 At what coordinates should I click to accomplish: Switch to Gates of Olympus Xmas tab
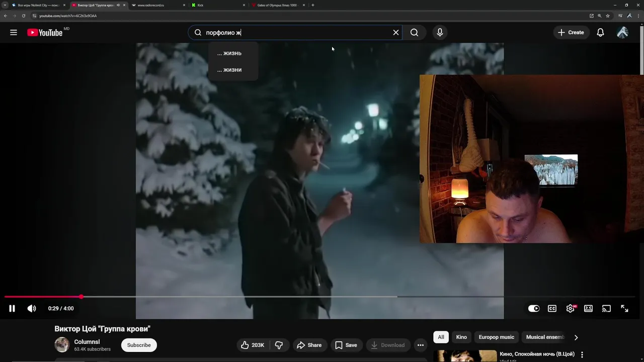(x=278, y=5)
